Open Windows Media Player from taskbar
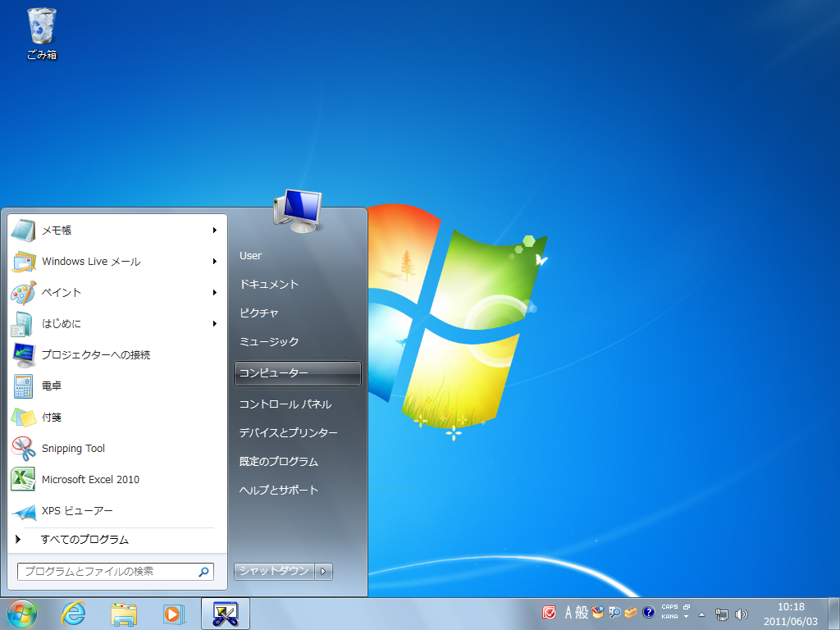840x630 pixels. (x=174, y=614)
